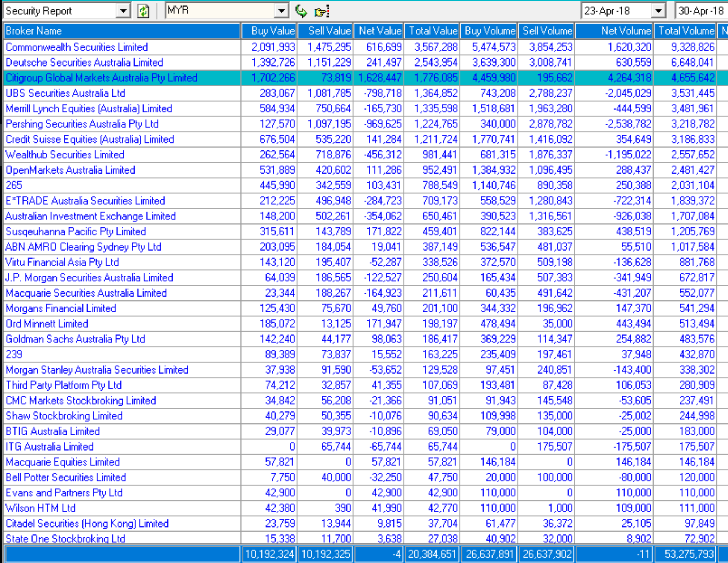Viewport: 728px width, 563px height.
Task: Select broker row labeled 239
Action: click(x=366, y=354)
